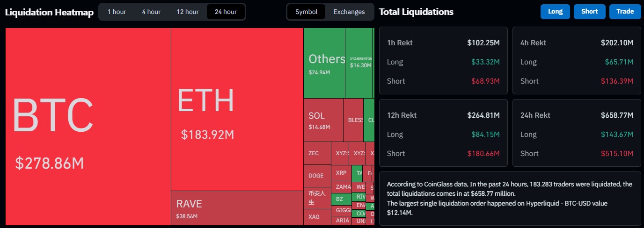The width and height of the screenshot is (644, 228).
Task: Click the DOGE heatmap tile
Action: point(317,176)
